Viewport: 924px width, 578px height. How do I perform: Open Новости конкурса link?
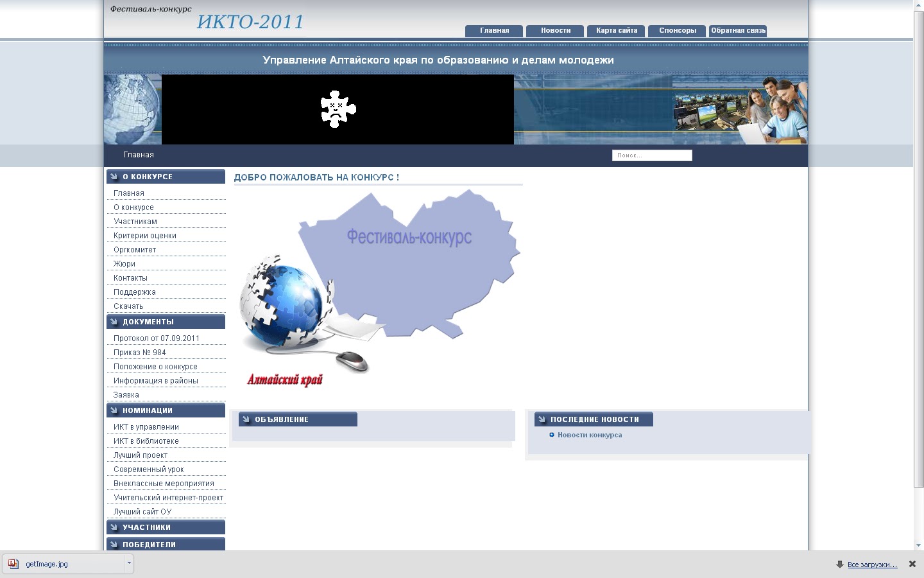click(590, 435)
